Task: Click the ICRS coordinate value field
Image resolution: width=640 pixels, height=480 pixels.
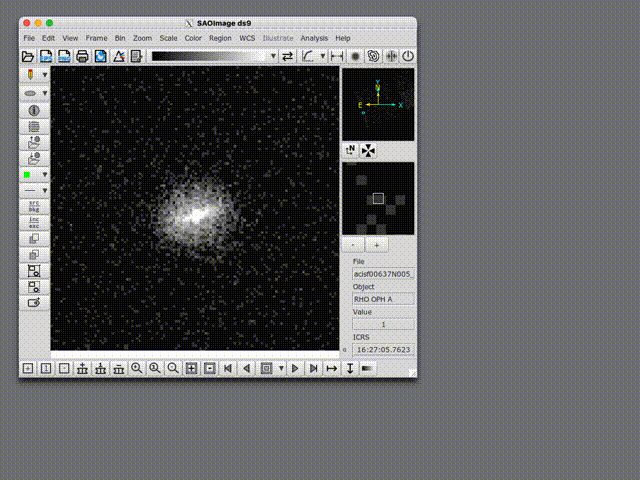Action: [384, 350]
